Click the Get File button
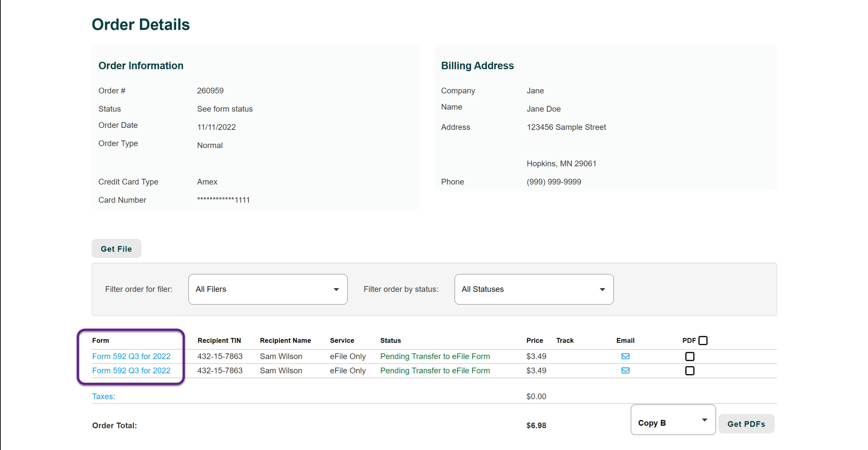 pyautogui.click(x=116, y=249)
